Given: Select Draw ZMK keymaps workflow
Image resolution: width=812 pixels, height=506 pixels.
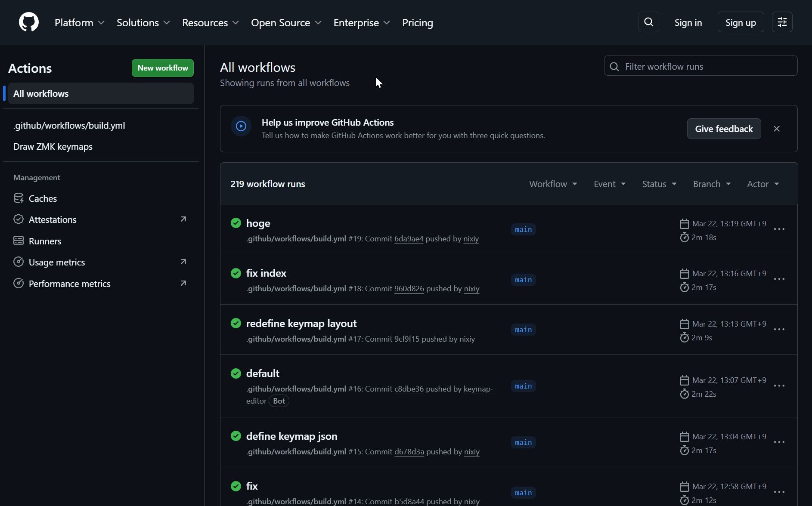Looking at the screenshot, I should [53, 146].
